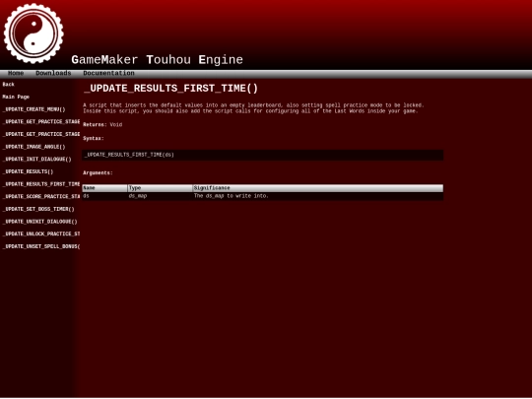The width and height of the screenshot is (532, 399).
Task: Click the 'ds_map' type cell
Action: (x=160, y=196)
